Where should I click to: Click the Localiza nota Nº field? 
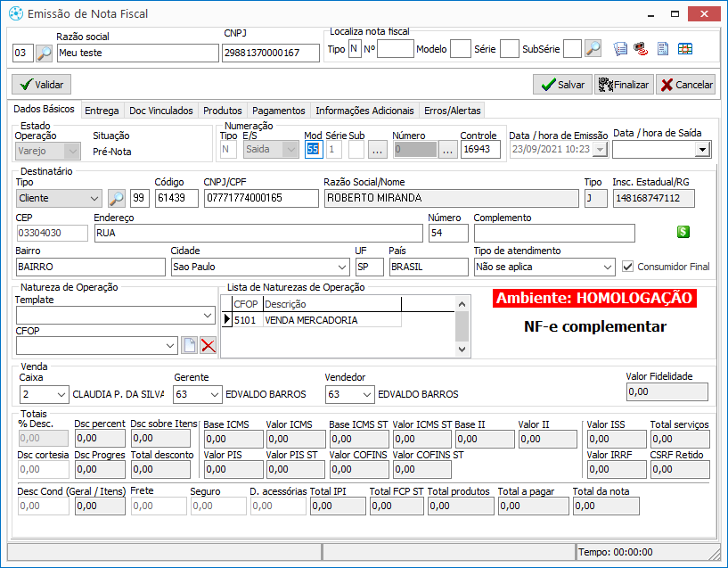[x=395, y=49]
